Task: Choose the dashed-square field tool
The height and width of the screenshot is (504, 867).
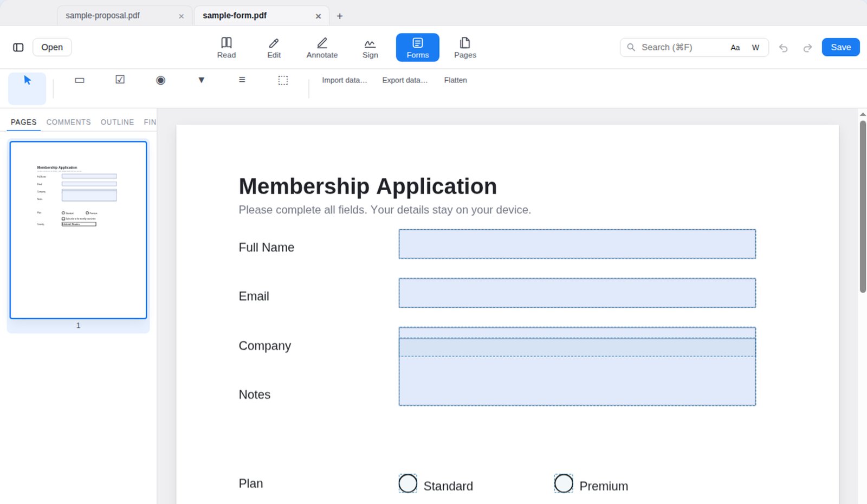Action: point(283,80)
